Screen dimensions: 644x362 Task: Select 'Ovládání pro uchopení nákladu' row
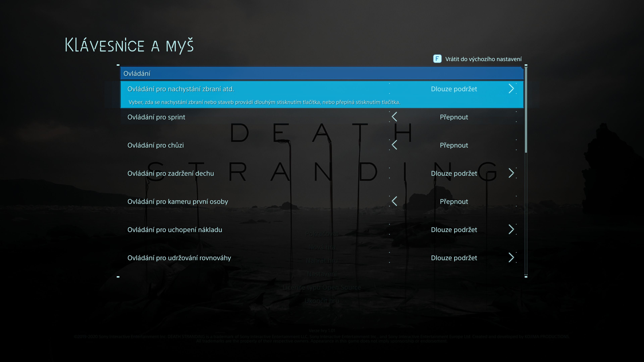pos(322,230)
